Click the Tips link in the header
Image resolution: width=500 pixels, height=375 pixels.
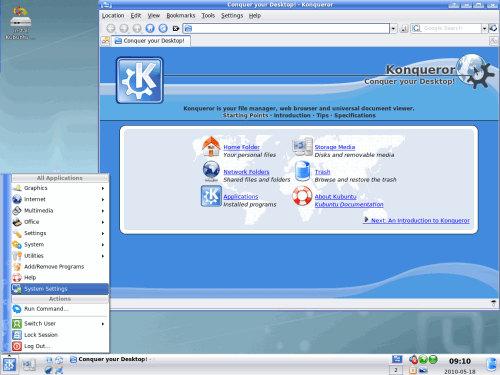pos(322,115)
